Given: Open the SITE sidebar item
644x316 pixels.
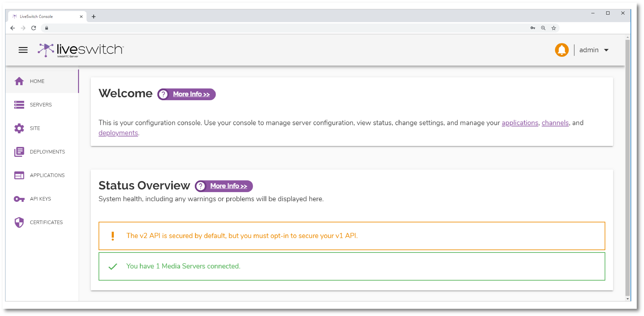Looking at the screenshot, I should [x=35, y=128].
